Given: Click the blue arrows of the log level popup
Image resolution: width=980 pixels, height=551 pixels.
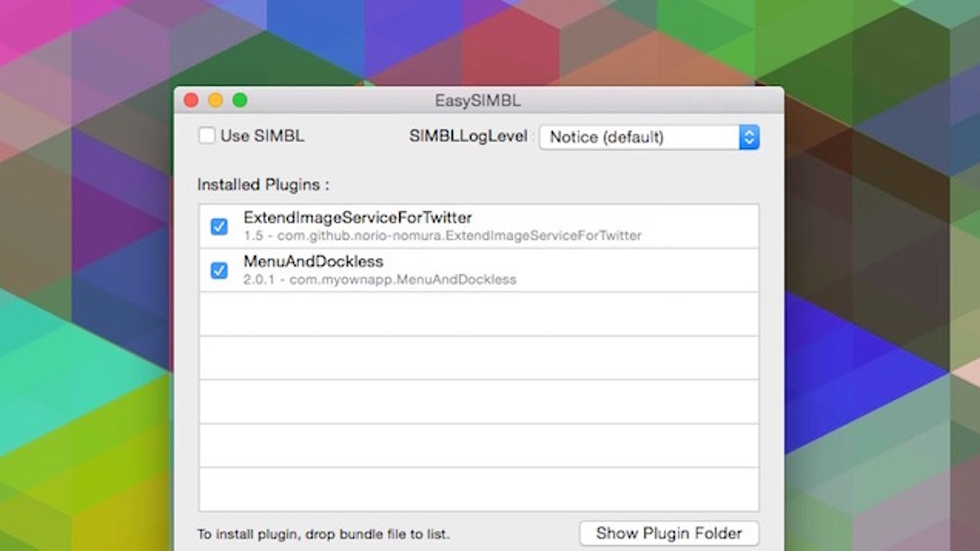Looking at the screenshot, I should 749,137.
